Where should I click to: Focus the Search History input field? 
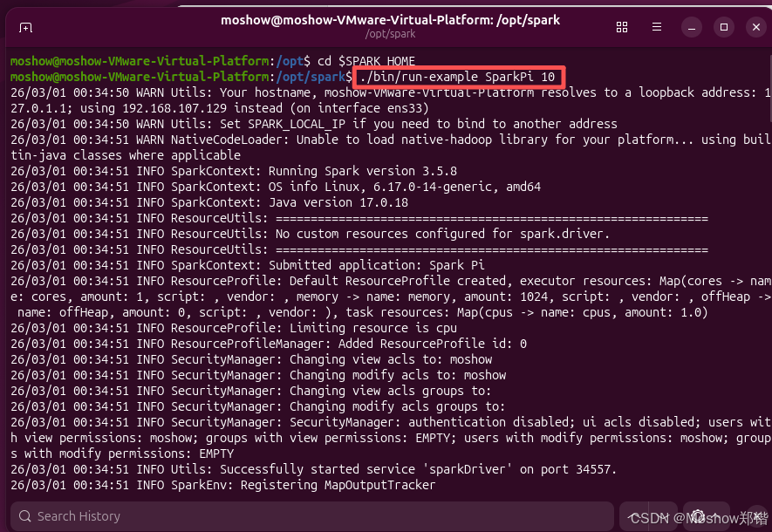pos(312,516)
